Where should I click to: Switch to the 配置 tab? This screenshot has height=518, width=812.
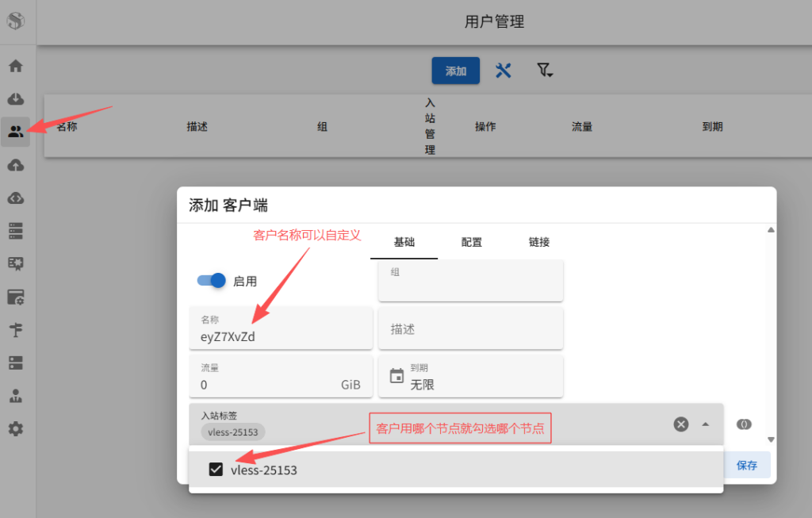click(x=471, y=243)
